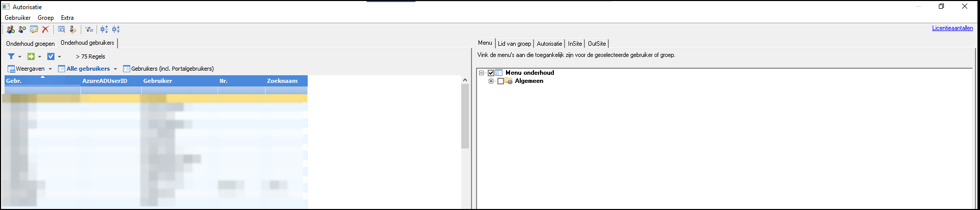This screenshot has width=980, height=210.
Task: Expand the Algemeen tree node
Action: pos(491,81)
